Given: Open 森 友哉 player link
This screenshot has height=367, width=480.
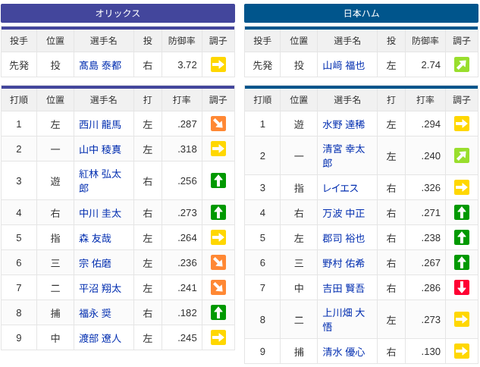Looking at the screenshot, I should (95, 238).
